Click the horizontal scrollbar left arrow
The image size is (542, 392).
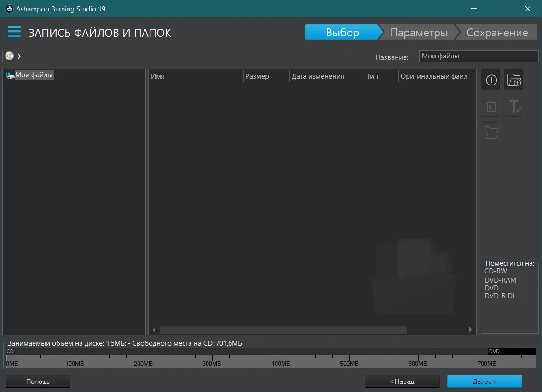(x=154, y=330)
